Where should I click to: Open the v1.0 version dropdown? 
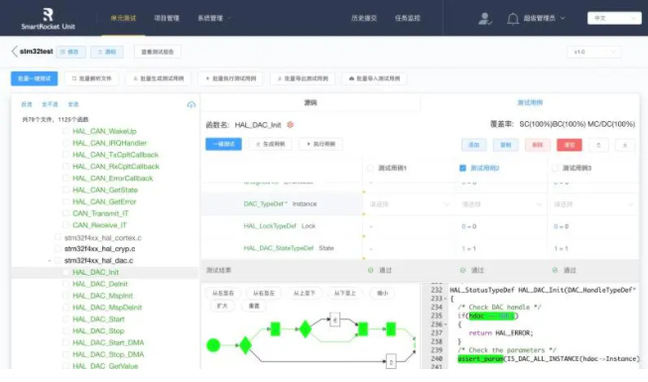click(594, 52)
